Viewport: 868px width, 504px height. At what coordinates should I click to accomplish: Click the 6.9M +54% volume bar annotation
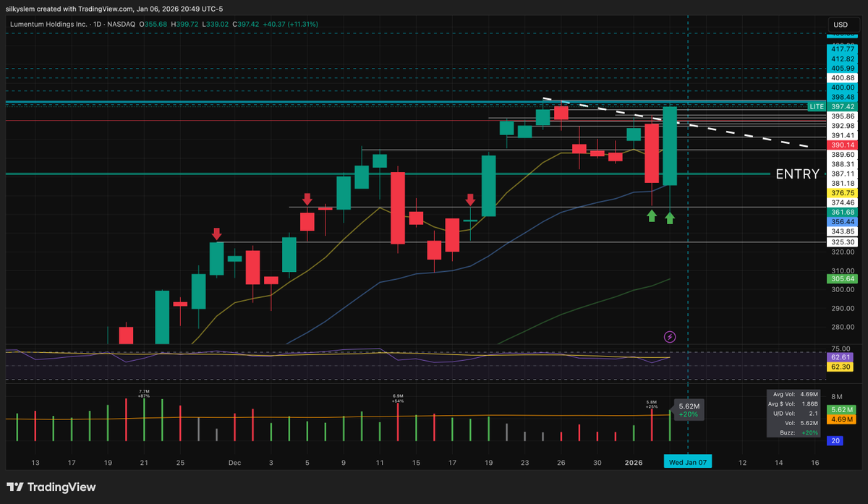coord(398,398)
